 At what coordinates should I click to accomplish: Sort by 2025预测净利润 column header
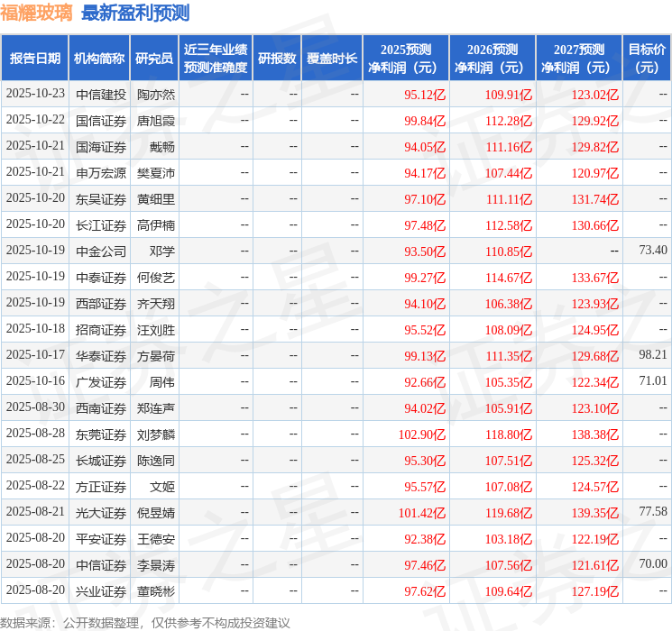point(405,58)
